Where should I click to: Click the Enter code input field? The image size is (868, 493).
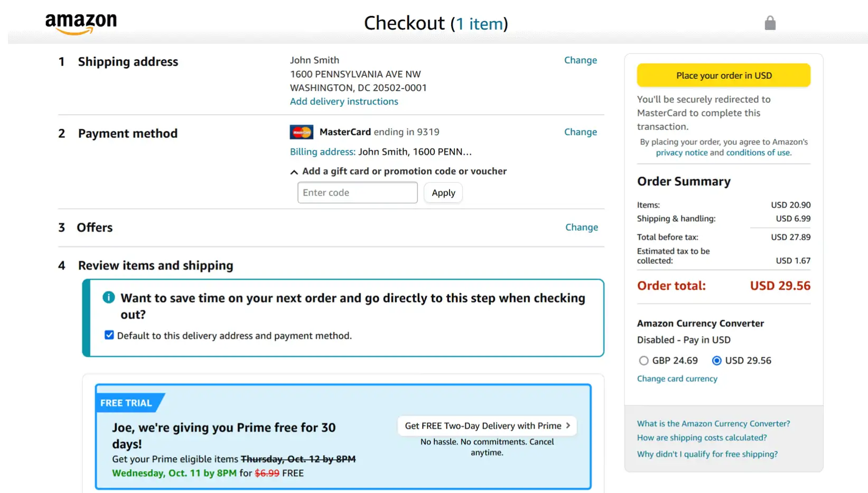(x=357, y=193)
